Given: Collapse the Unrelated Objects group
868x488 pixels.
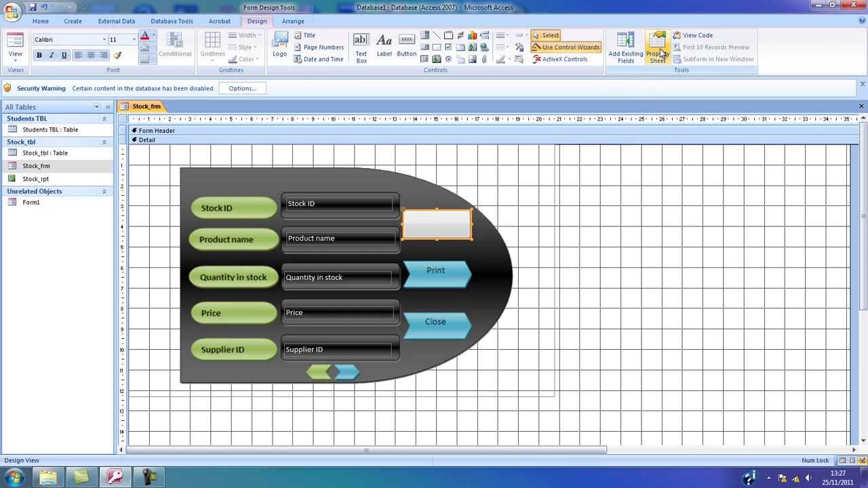Looking at the screenshot, I should click(104, 192).
